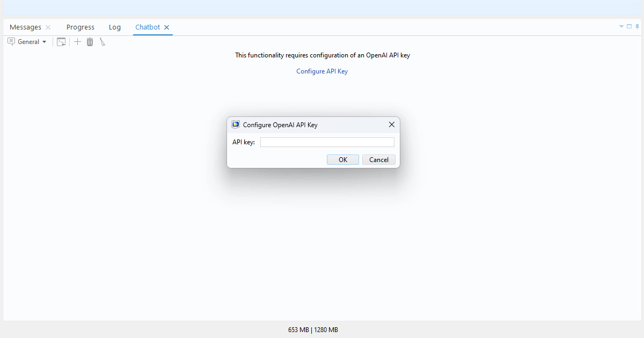This screenshot has width=644, height=338.
Task: Close the Chatbot tab with its X
Action: (166, 27)
